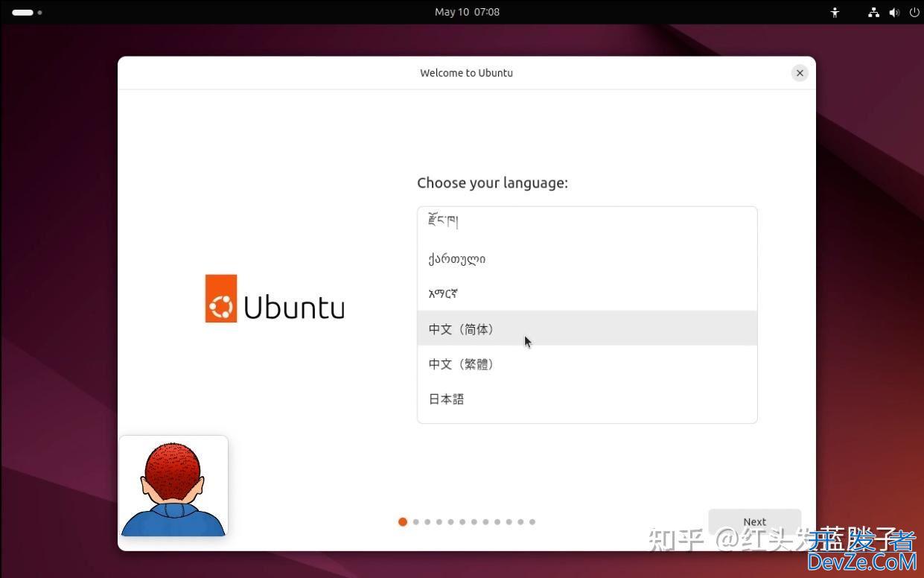Select 中文（繁體） language
The height and width of the screenshot is (578, 924).
coord(587,363)
